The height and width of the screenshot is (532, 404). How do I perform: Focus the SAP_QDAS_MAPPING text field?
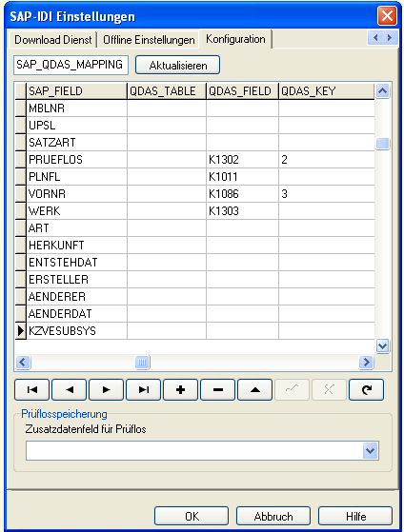coord(71,65)
